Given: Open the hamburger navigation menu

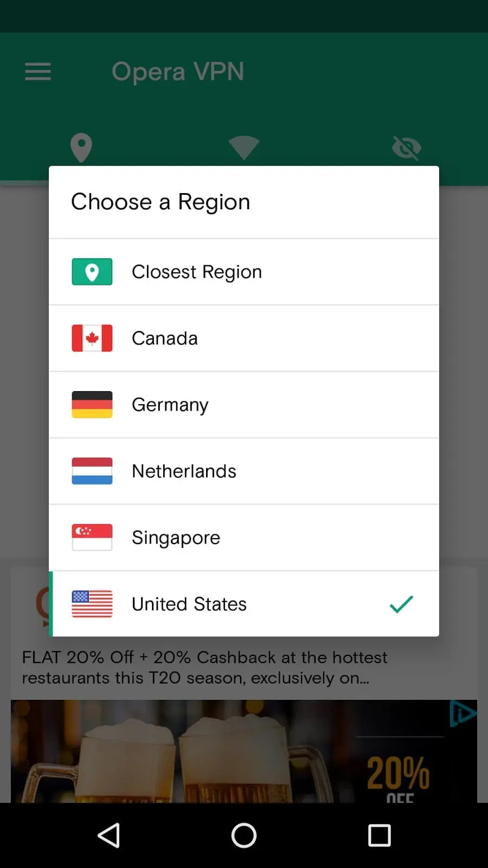Looking at the screenshot, I should (38, 72).
